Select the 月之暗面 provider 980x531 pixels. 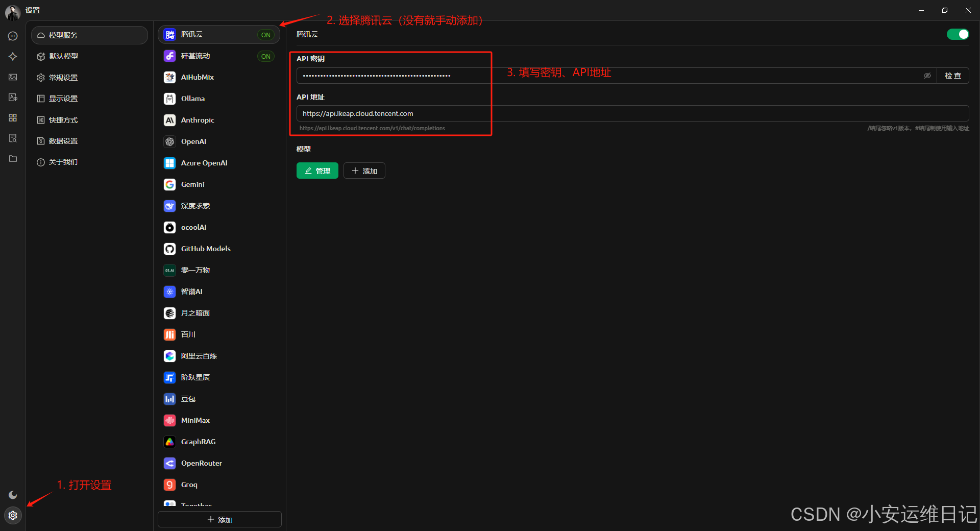pyautogui.click(x=218, y=313)
